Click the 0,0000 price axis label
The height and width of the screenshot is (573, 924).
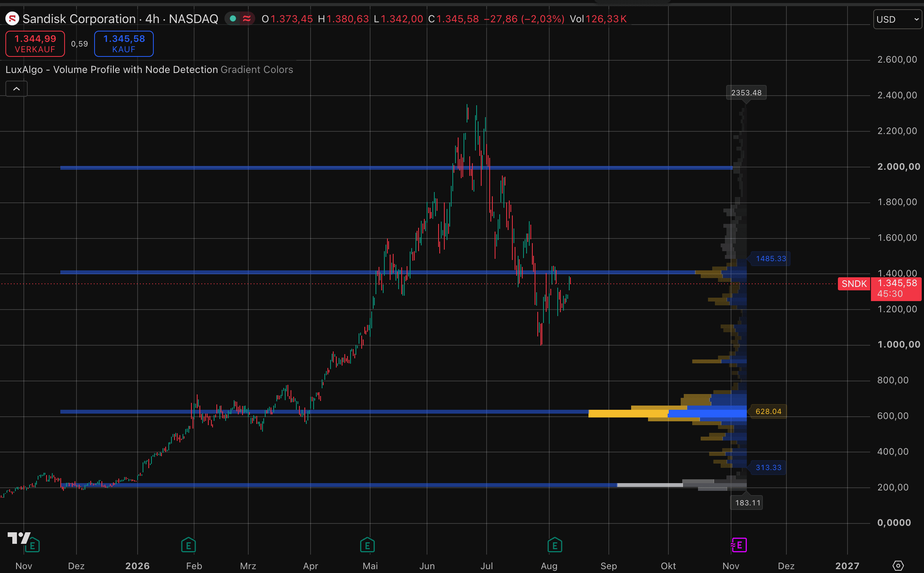(x=894, y=523)
